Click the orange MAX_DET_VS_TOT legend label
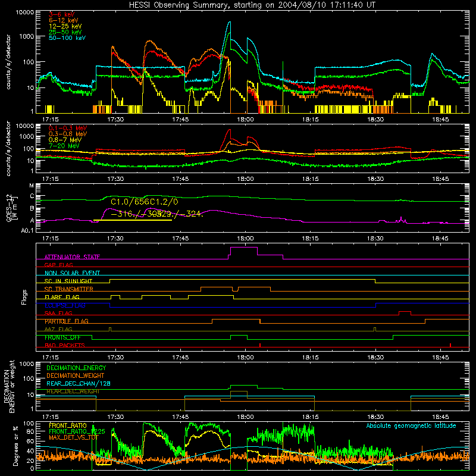476x476 pixels. 73,437
